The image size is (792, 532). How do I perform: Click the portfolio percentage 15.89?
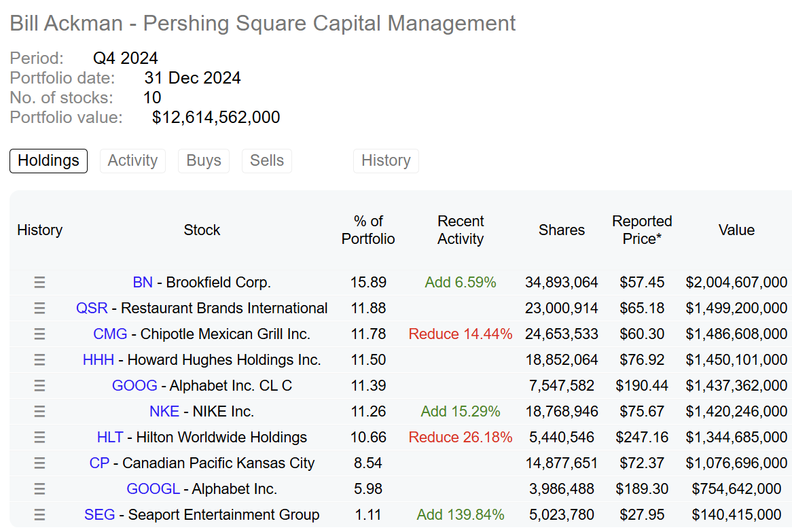[x=368, y=282]
